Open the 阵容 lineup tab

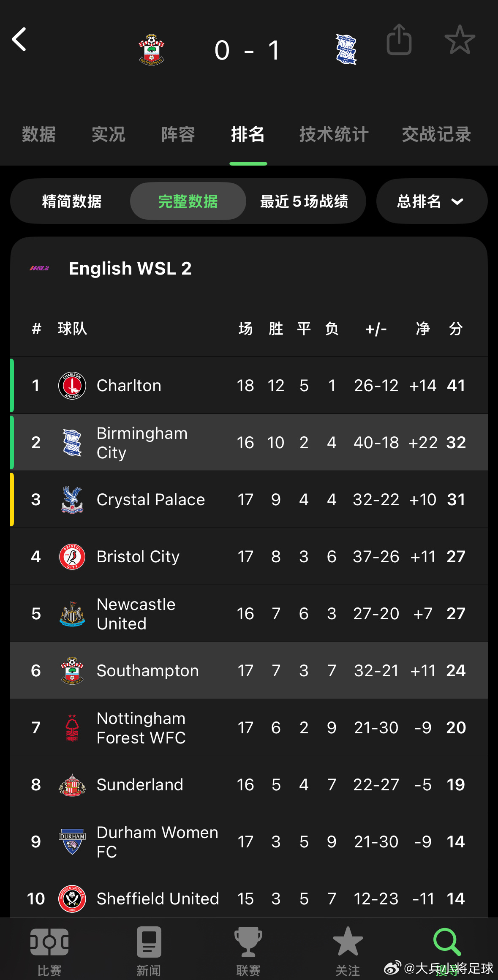tap(178, 134)
